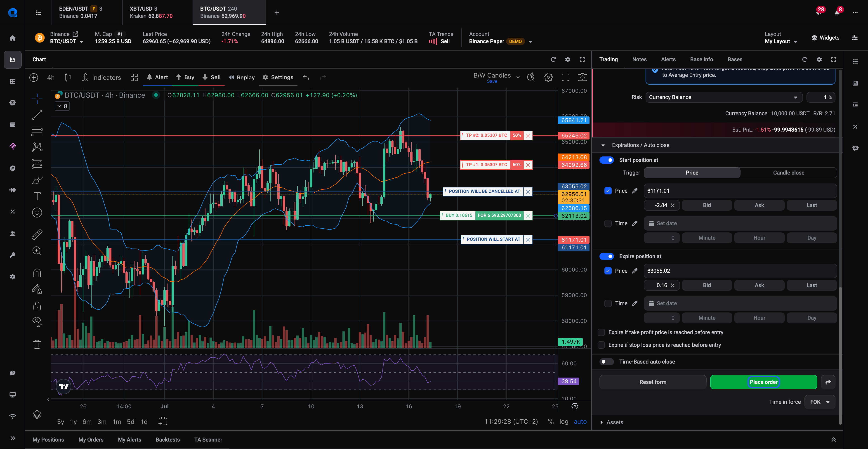
Task: Select Candle close trigger option
Action: pyautogui.click(x=788, y=173)
